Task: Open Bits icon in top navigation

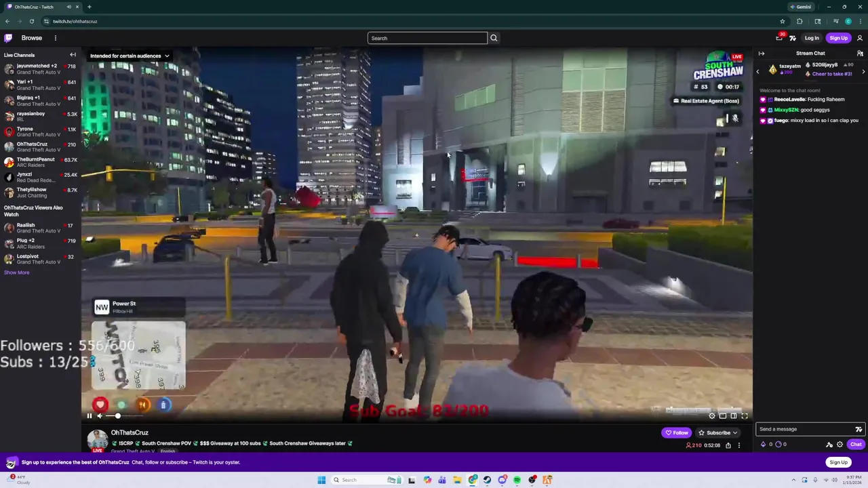Action: [793, 38]
